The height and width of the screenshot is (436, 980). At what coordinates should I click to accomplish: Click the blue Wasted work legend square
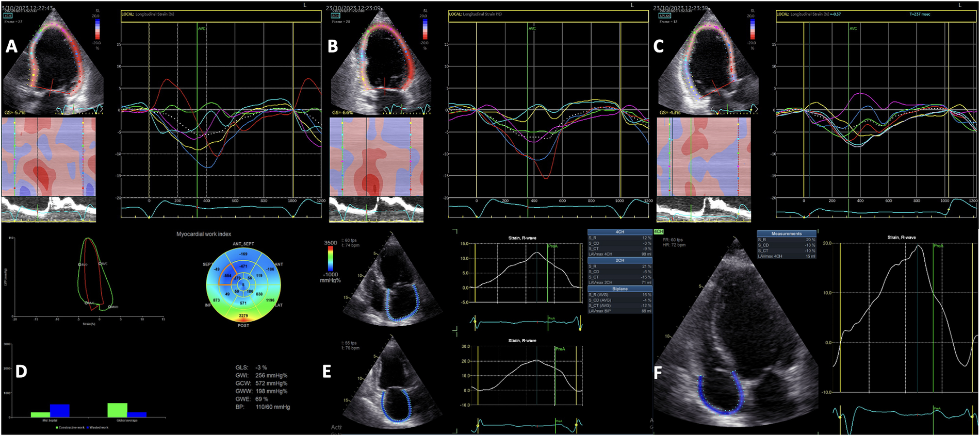(88, 427)
